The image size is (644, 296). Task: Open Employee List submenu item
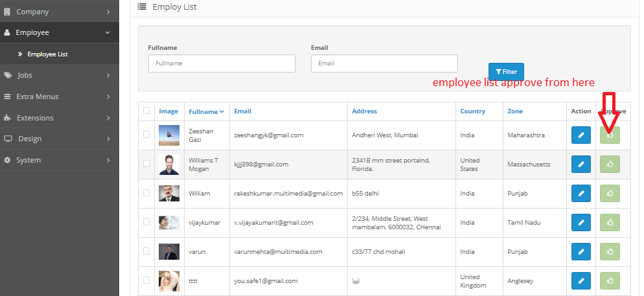pyautogui.click(x=47, y=54)
